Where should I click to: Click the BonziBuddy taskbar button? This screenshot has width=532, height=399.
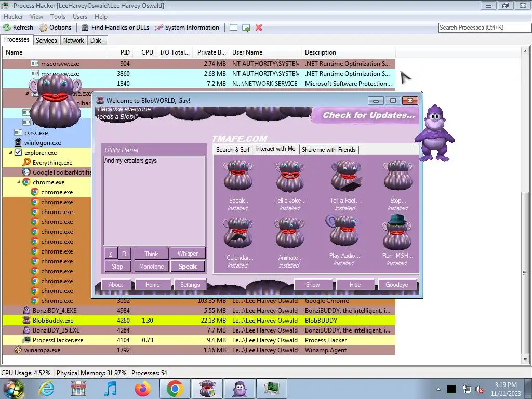240,389
